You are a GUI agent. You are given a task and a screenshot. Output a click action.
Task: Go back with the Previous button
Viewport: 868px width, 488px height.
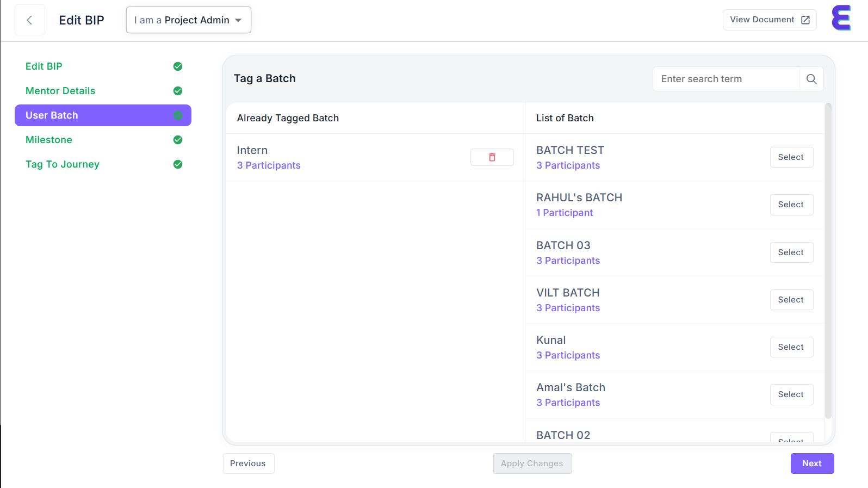[x=248, y=464]
